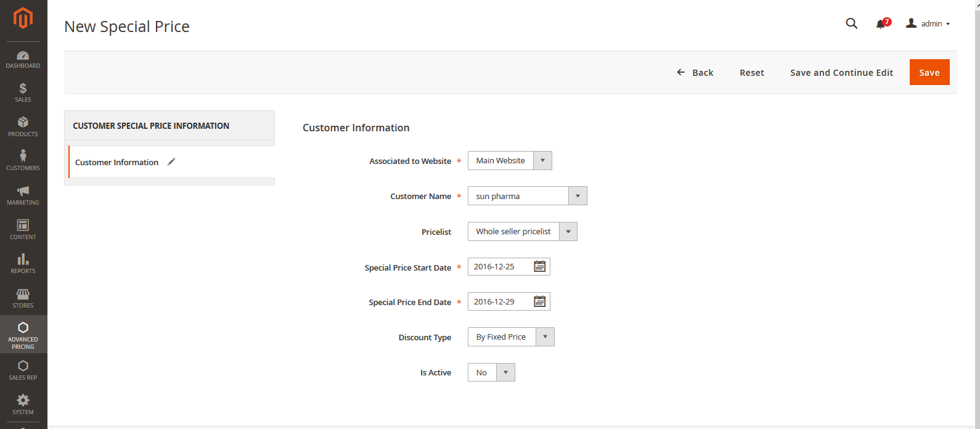Click the Special Price End Date field
980x429 pixels.
[508, 301]
